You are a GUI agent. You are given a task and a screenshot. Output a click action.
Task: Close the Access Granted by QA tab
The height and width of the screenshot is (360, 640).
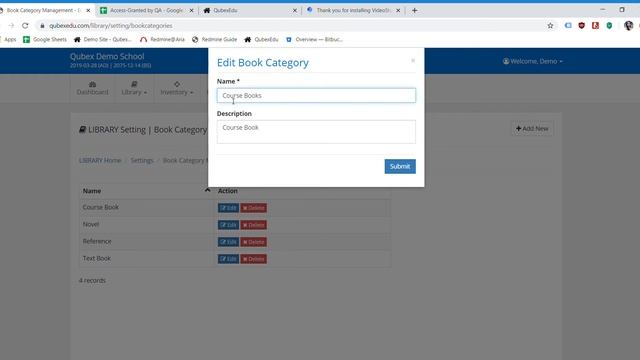pyautogui.click(x=191, y=10)
